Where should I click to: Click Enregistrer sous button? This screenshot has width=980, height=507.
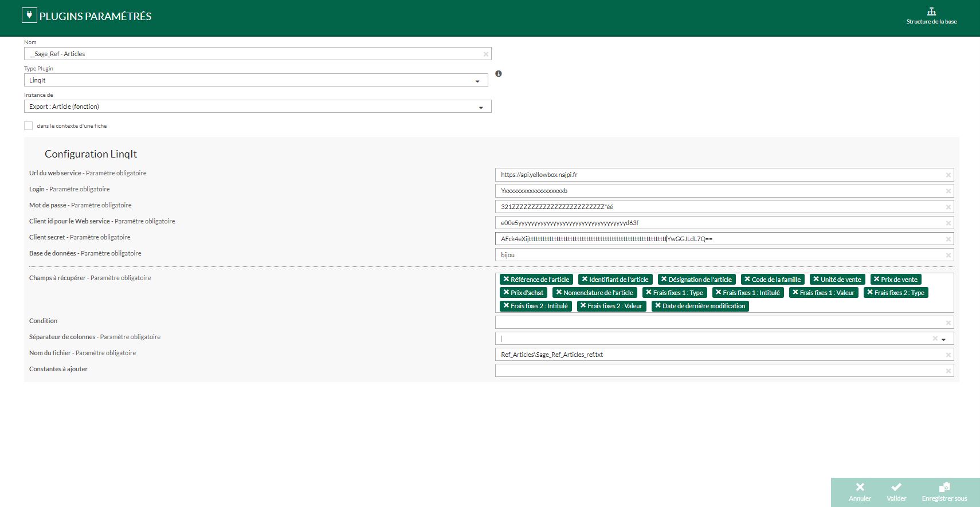point(944,492)
